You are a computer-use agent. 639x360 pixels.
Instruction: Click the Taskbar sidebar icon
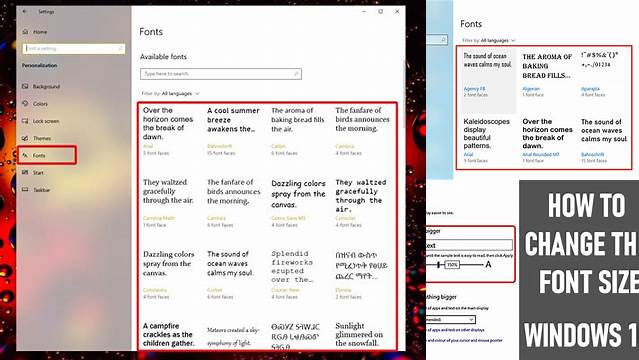tap(25, 190)
